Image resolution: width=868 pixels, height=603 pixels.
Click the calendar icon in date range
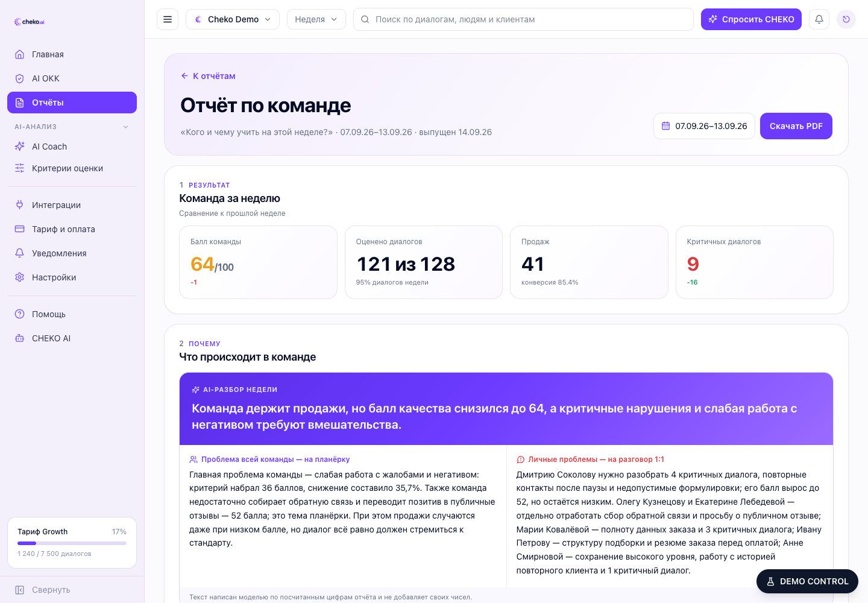666,126
